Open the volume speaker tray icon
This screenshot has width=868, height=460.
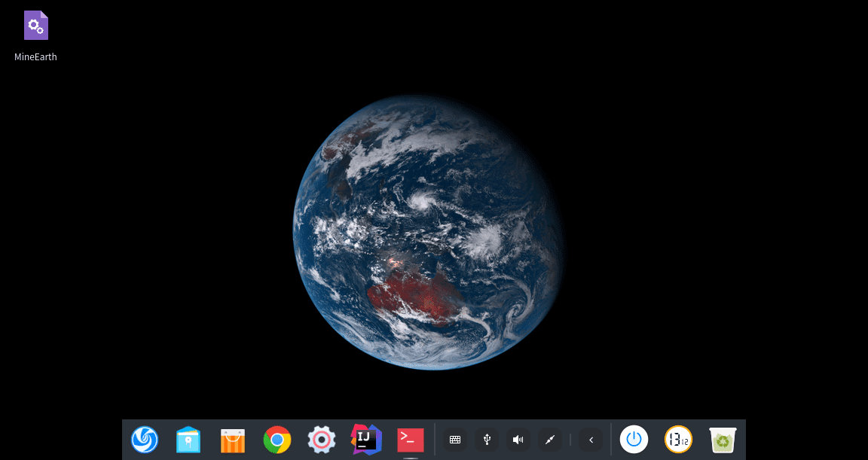click(518, 440)
